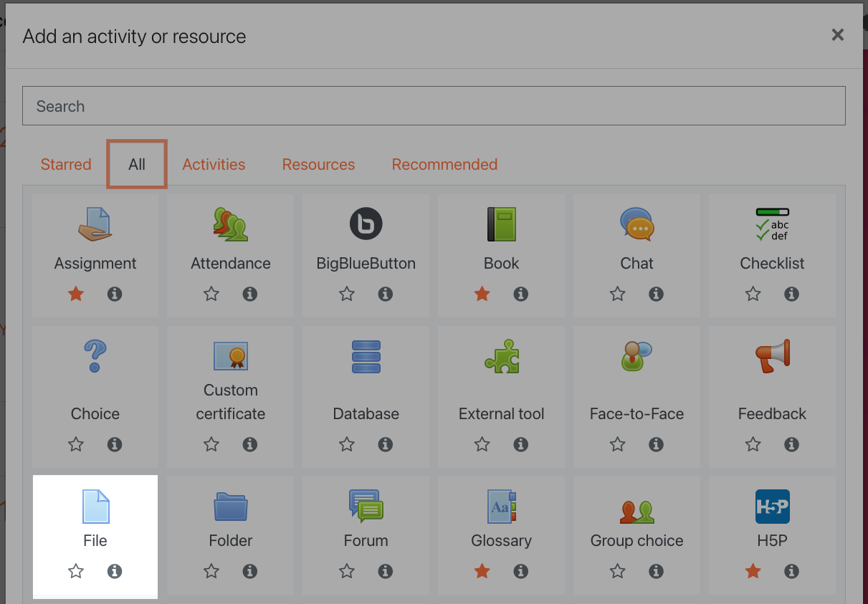Viewport: 868px width, 604px height.
Task: Select the Checklist activity icon
Action: click(x=773, y=224)
